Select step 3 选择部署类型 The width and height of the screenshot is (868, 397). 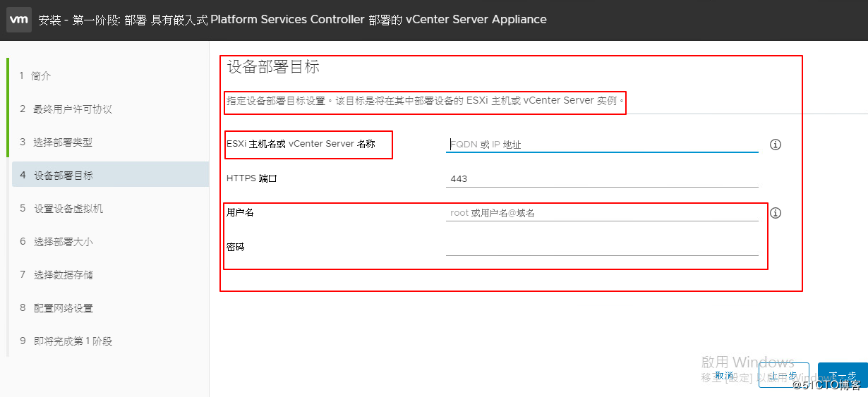(x=62, y=142)
